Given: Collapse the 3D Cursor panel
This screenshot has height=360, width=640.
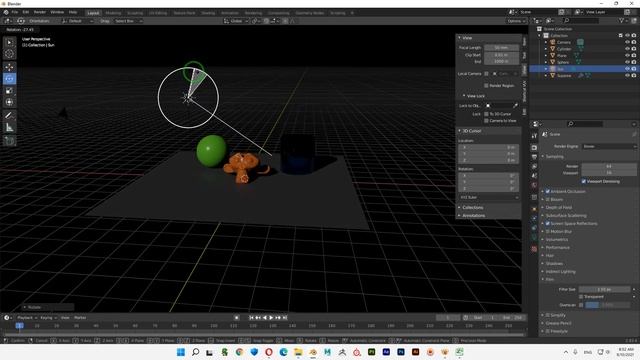Looking at the screenshot, I should coord(471,131).
